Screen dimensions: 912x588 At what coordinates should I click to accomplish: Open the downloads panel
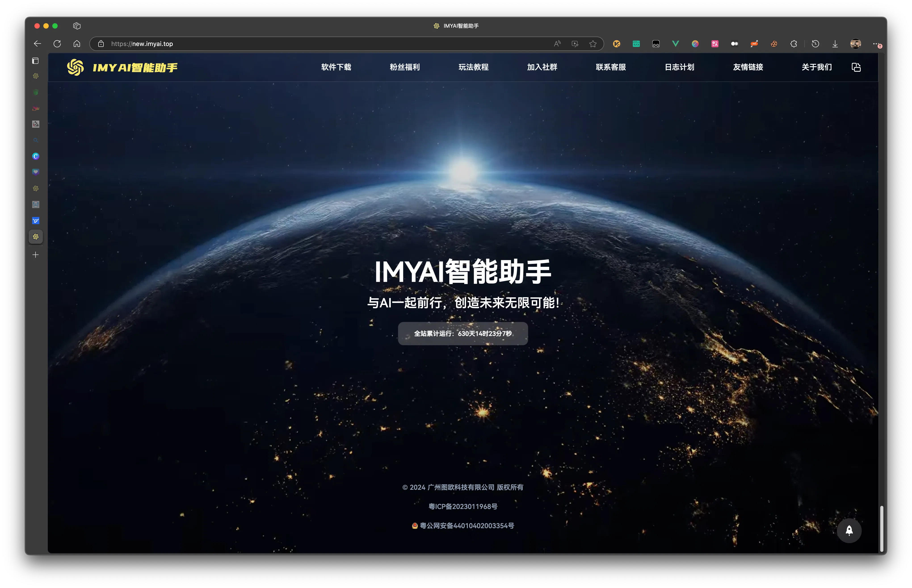(x=835, y=44)
